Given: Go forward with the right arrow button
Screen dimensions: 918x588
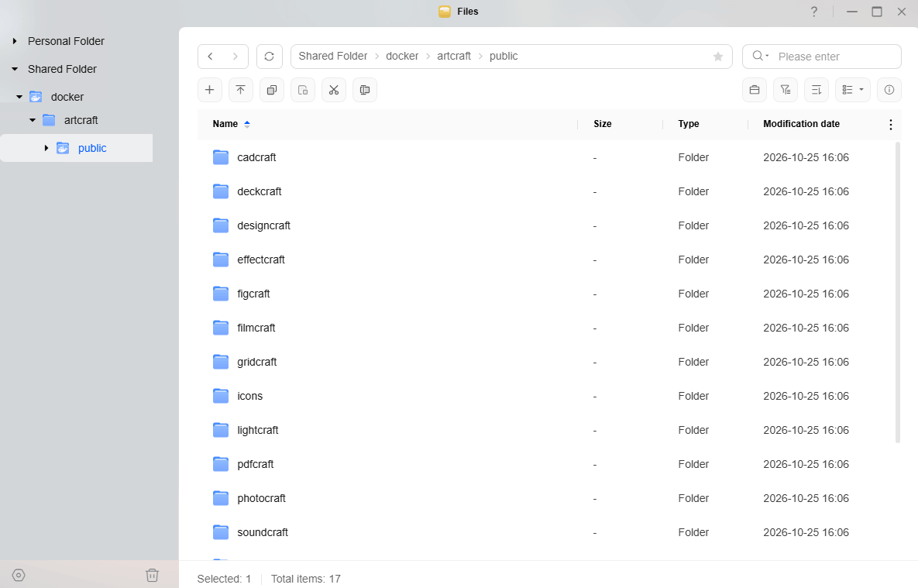Looking at the screenshot, I should [236, 57].
